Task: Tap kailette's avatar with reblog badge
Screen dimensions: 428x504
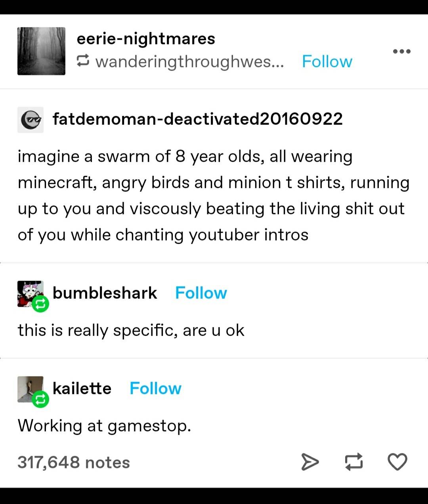Action: 32,391
